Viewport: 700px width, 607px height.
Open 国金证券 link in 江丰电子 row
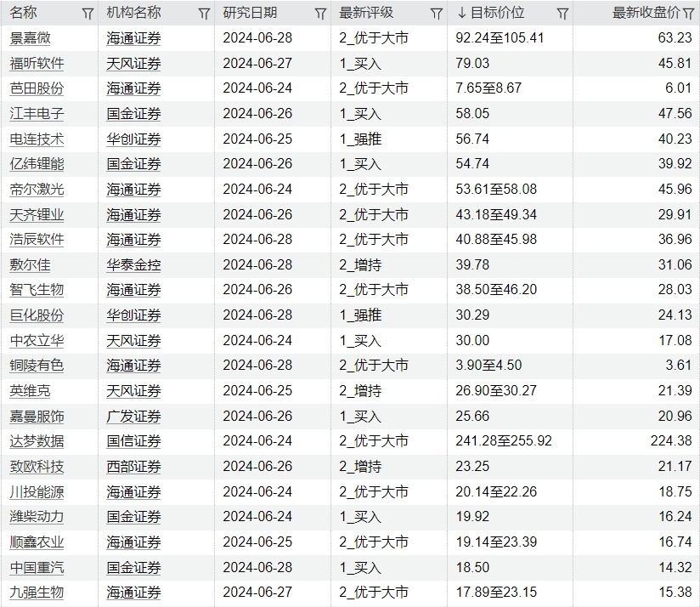coord(133,113)
